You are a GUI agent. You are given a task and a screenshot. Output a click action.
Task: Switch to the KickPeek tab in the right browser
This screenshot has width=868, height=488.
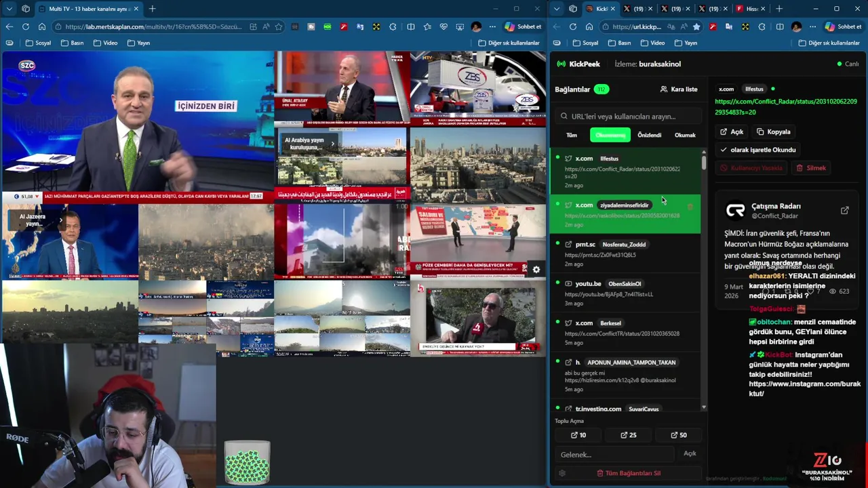click(600, 9)
